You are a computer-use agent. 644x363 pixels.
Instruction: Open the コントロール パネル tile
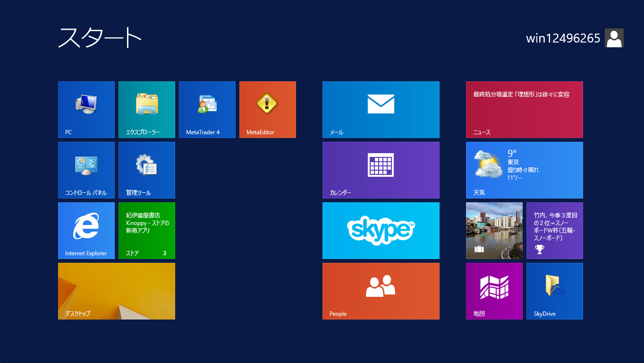[86, 170]
